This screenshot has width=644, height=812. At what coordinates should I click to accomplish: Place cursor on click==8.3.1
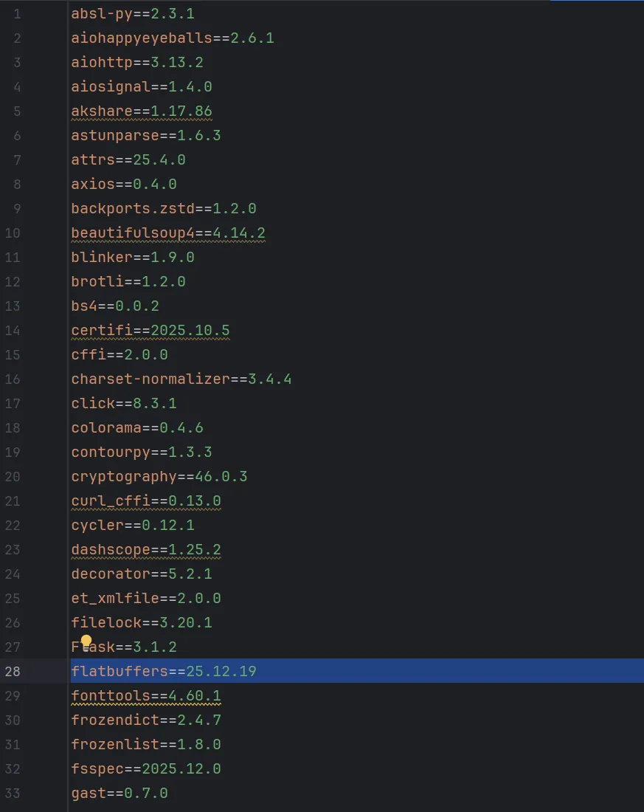(x=124, y=403)
